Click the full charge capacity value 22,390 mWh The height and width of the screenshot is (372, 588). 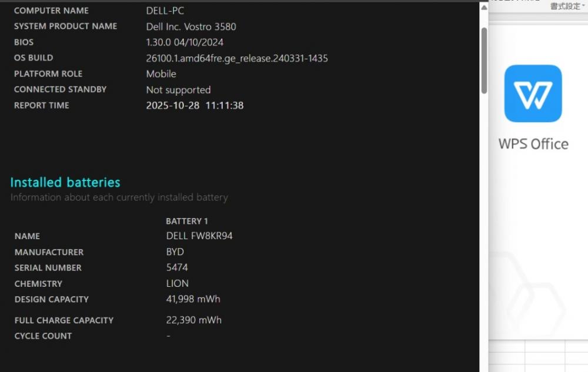click(x=193, y=320)
